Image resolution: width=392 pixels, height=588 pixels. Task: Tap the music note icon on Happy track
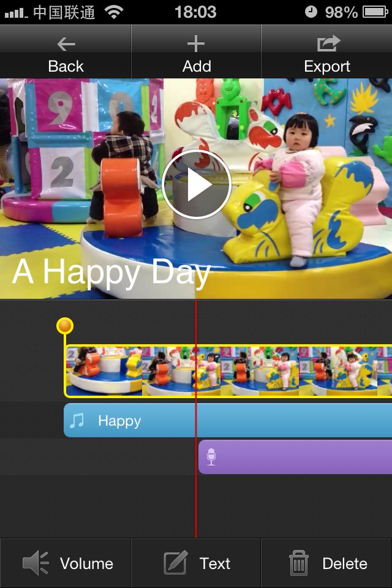[x=77, y=420]
